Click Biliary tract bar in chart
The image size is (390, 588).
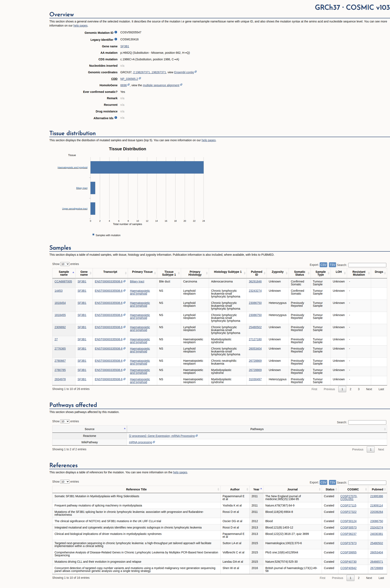pos(93,188)
